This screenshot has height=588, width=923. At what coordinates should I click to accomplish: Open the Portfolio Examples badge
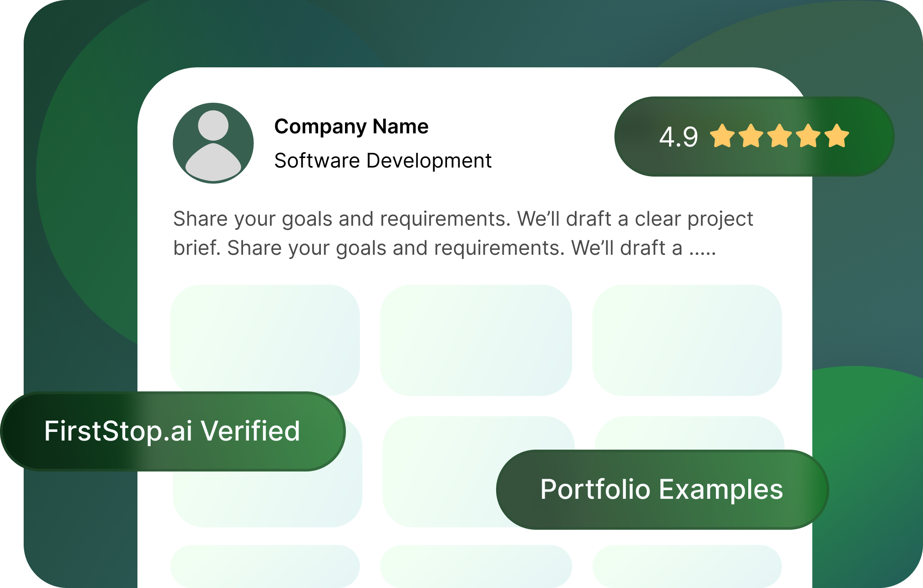[x=661, y=490]
